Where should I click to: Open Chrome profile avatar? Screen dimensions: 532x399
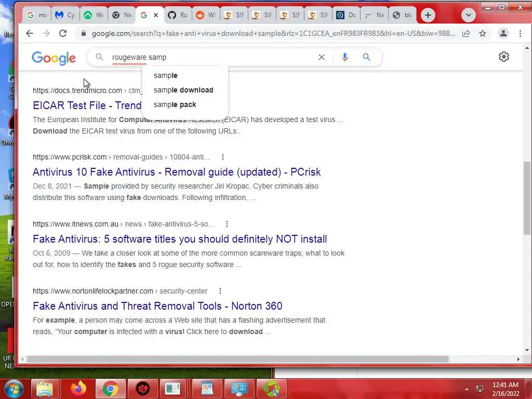(503, 33)
